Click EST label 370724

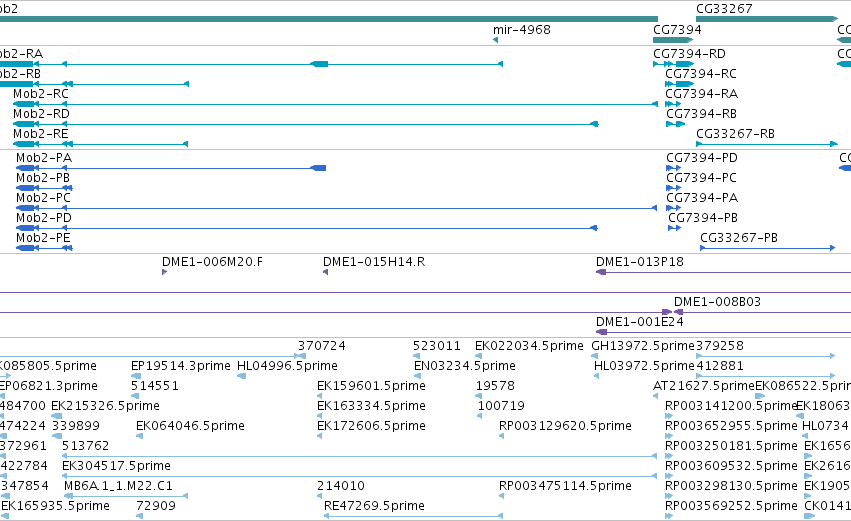322,346
